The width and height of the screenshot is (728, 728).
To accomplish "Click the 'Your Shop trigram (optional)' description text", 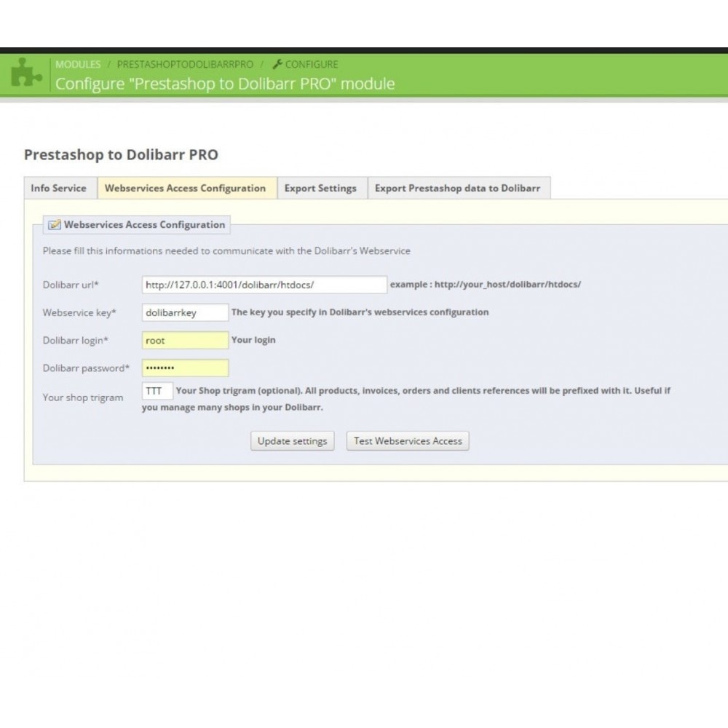I will pos(406,399).
